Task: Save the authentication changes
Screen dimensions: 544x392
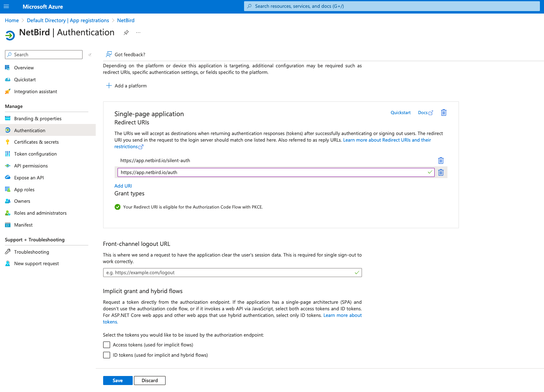Action: pos(118,380)
